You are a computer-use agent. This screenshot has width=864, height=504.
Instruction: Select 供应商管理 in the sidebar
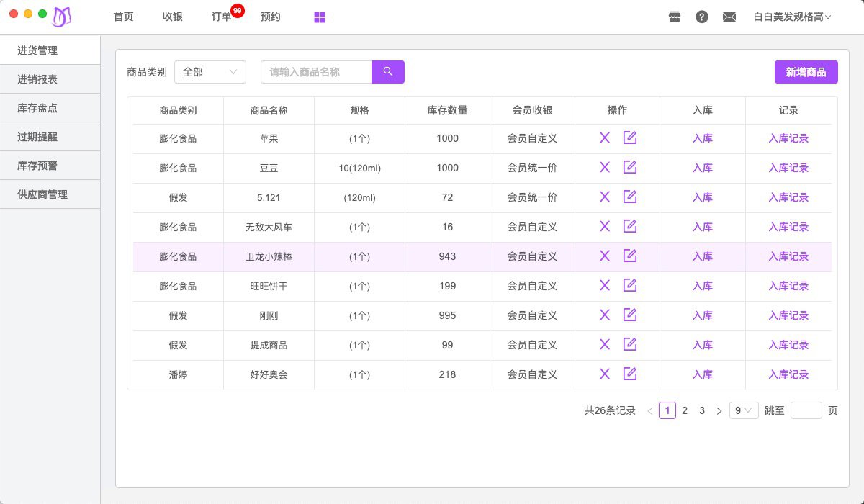point(42,194)
